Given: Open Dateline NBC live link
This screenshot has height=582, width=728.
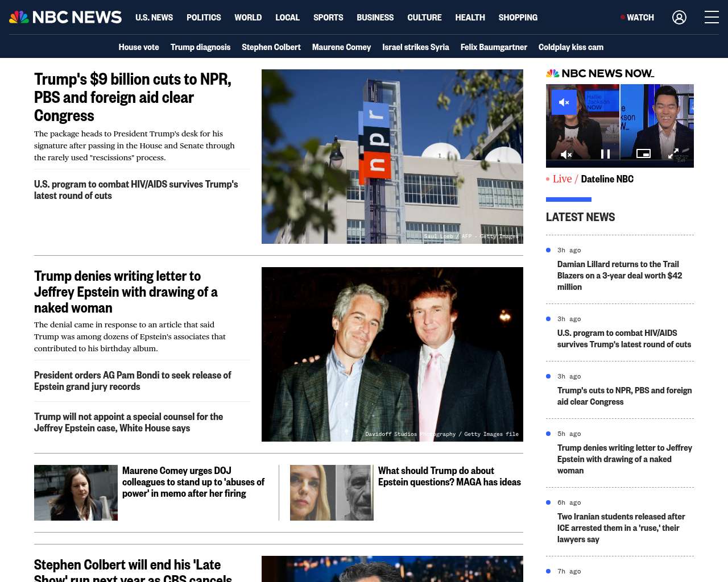Looking at the screenshot, I should tap(607, 179).
